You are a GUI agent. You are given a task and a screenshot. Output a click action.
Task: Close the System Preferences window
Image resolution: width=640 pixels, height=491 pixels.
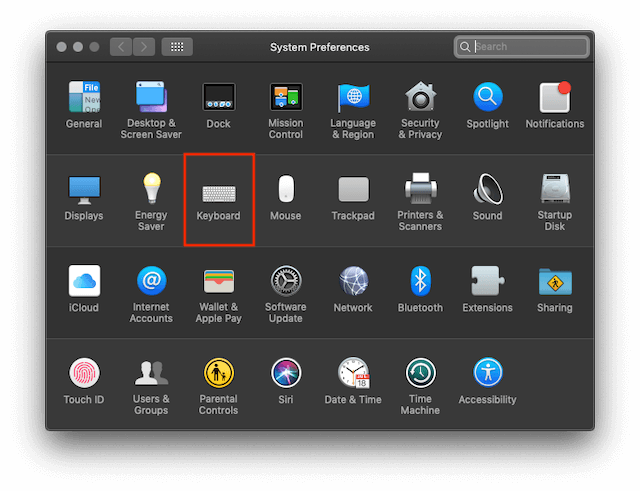click(62, 47)
